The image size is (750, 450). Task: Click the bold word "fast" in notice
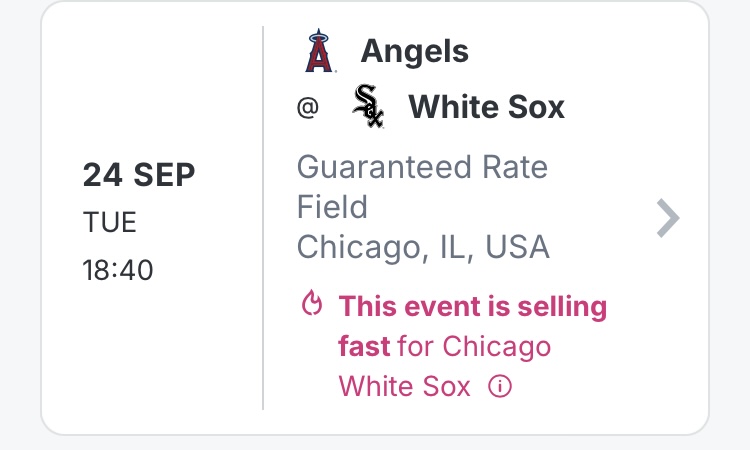(x=364, y=347)
